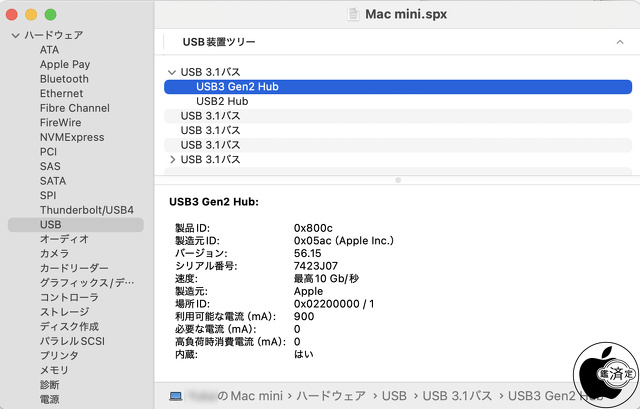The width and height of the screenshot is (640, 409).
Task: Select the USB3 Gen2 Hub tree row
Action: click(x=398, y=87)
